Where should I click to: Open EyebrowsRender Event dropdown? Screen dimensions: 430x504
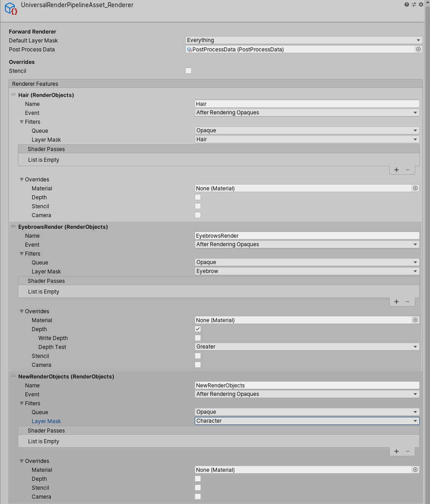(307, 244)
